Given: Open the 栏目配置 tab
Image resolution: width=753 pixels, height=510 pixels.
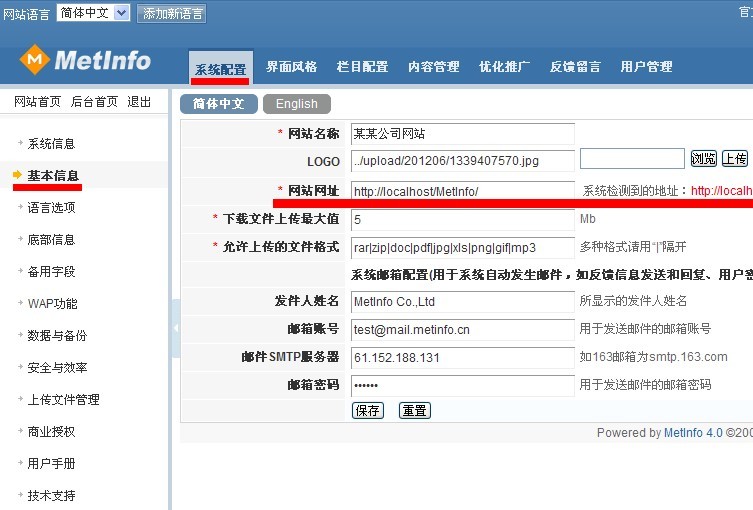Looking at the screenshot, I should (362, 66).
